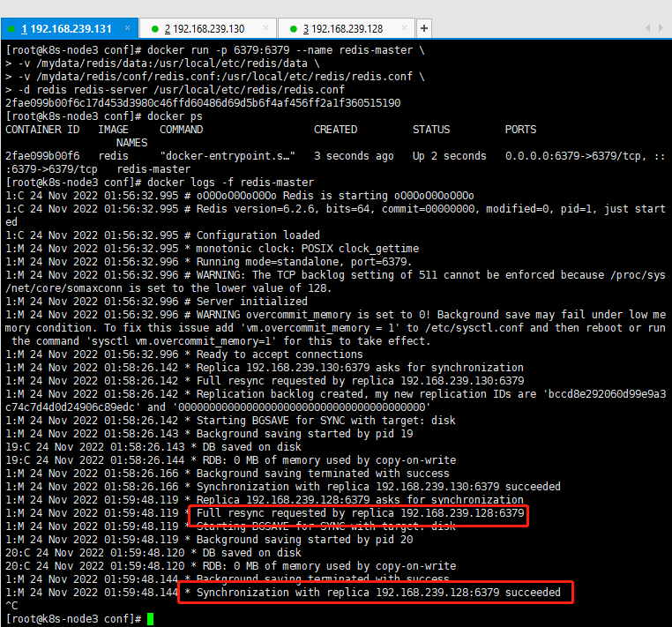Close the 192.168.239.131 tab
Image resolution: width=672 pixels, height=627 pixels.
point(127,28)
